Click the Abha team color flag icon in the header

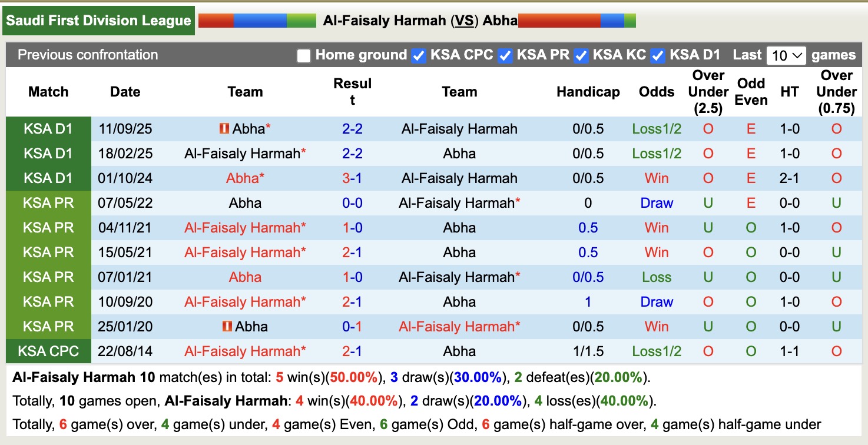click(577, 19)
